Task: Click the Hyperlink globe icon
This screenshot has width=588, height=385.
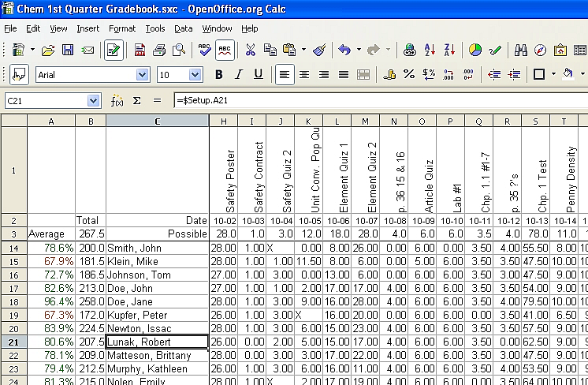Action: point(410,50)
